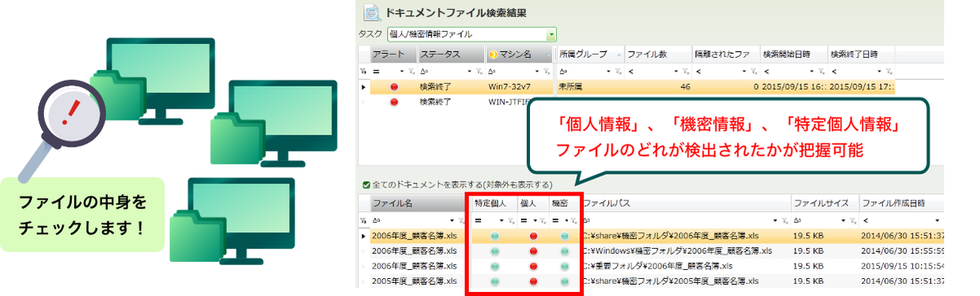The width and height of the screenshot is (980, 296).
Task: Clear the 検索開始日時 column filter icon
Action: pyautogui.click(x=822, y=71)
